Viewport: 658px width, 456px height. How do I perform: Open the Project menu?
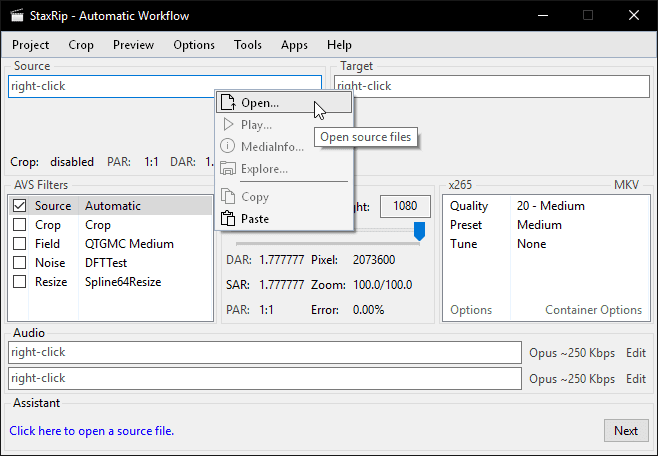coord(30,45)
